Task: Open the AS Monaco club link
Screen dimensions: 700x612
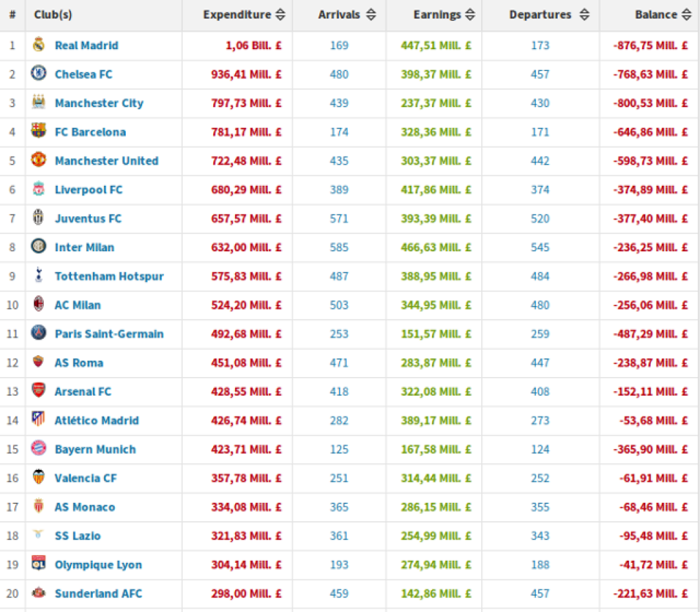Action: click(85, 507)
